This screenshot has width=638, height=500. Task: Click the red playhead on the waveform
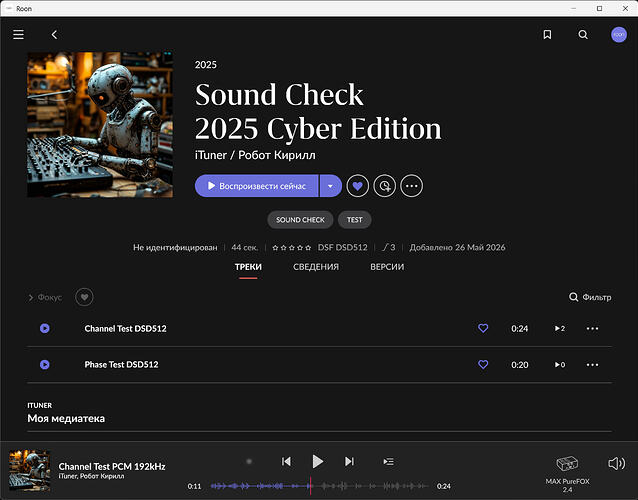[310, 486]
